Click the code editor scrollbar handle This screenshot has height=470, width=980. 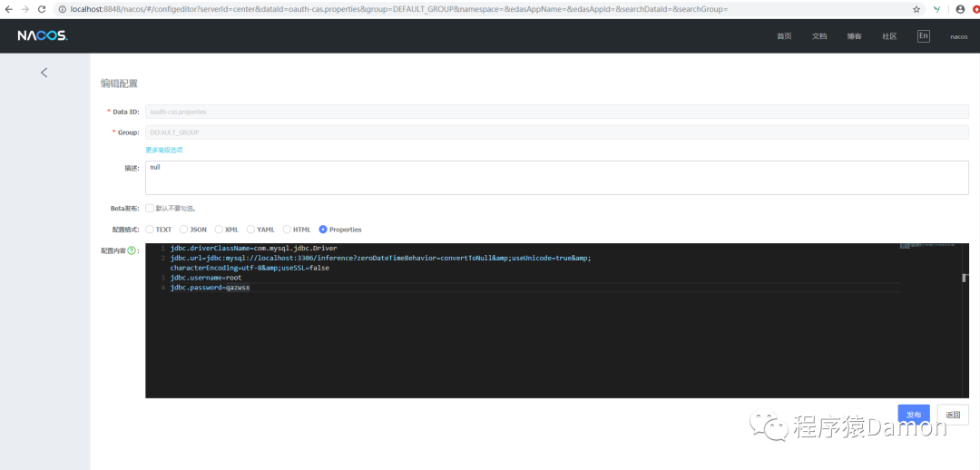(965, 278)
